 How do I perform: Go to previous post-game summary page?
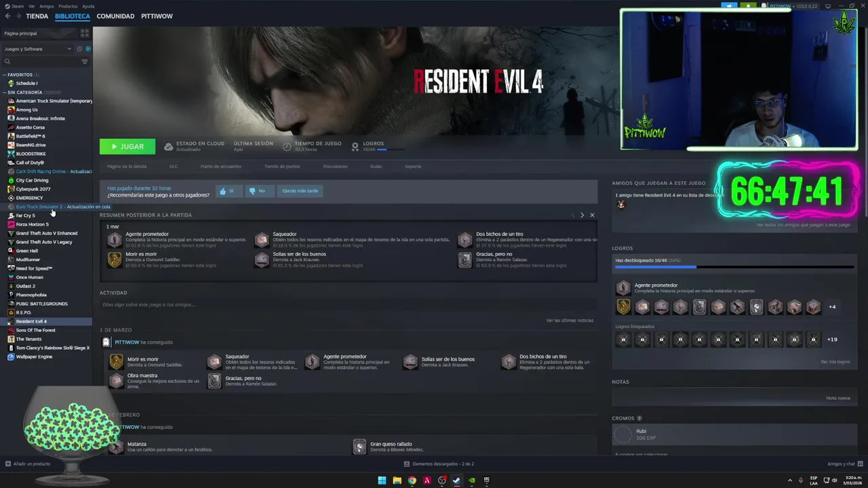coord(572,215)
